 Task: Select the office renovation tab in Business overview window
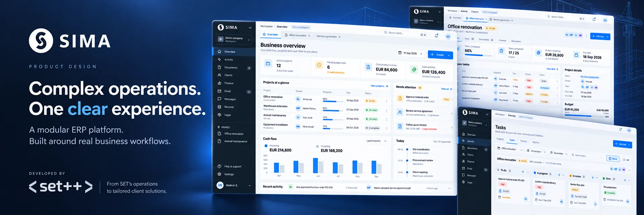pos(297,35)
